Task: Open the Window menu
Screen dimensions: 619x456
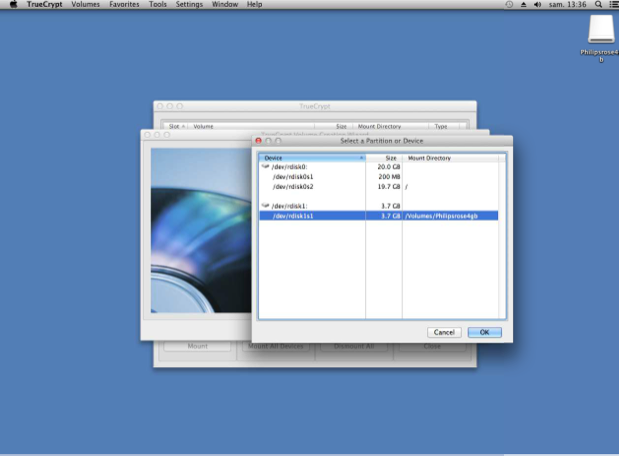Action: [x=225, y=4]
